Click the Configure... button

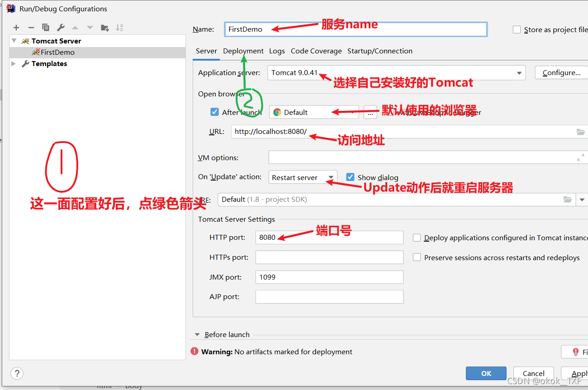pos(561,73)
